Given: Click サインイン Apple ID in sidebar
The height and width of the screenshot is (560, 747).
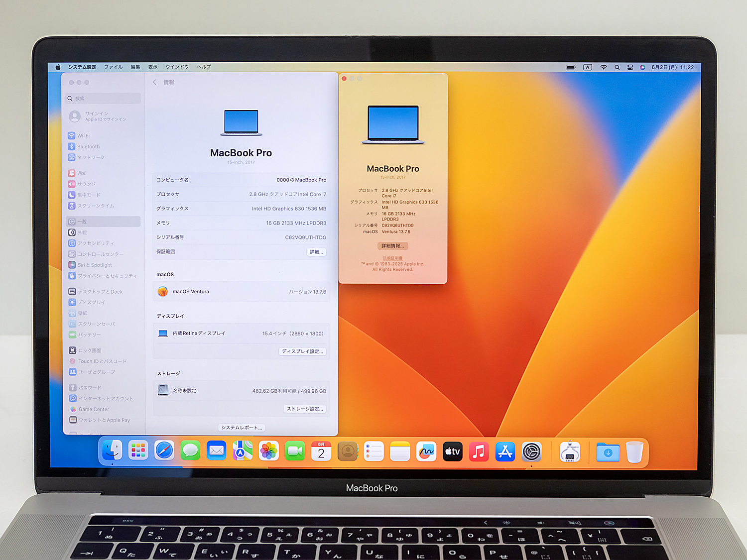Looking at the screenshot, I should coord(104,116).
